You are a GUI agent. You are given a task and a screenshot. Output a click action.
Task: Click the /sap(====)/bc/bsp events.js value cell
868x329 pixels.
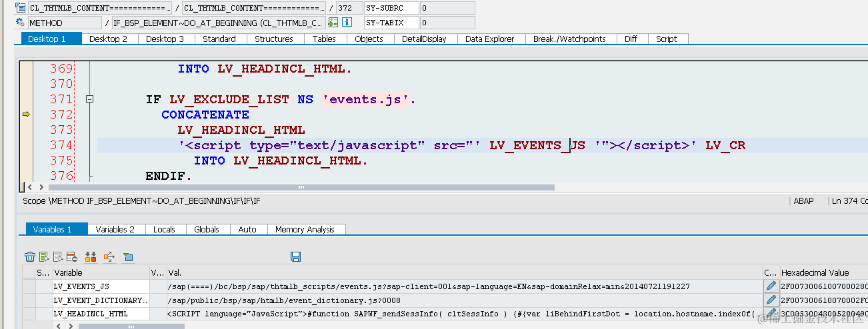[464, 286]
